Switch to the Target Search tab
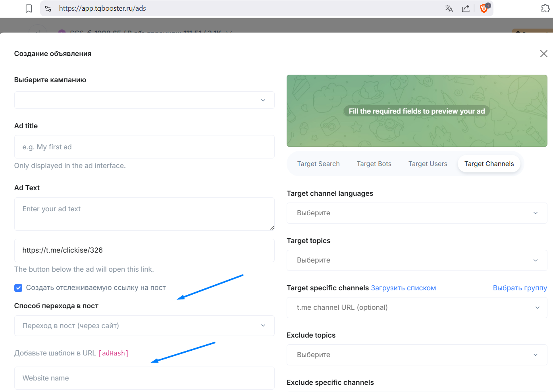The image size is (553, 392). click(x=318, y=164)
